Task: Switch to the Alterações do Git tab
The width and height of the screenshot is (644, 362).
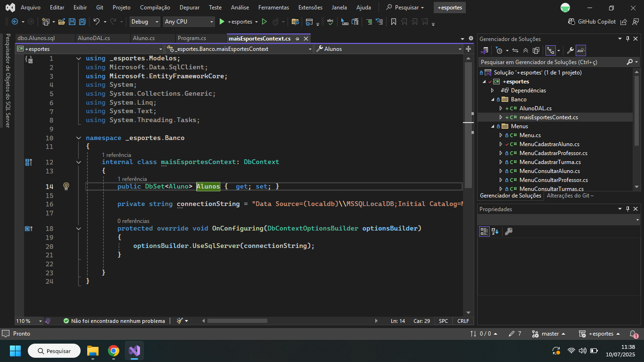Action: [x=570, y=196]
